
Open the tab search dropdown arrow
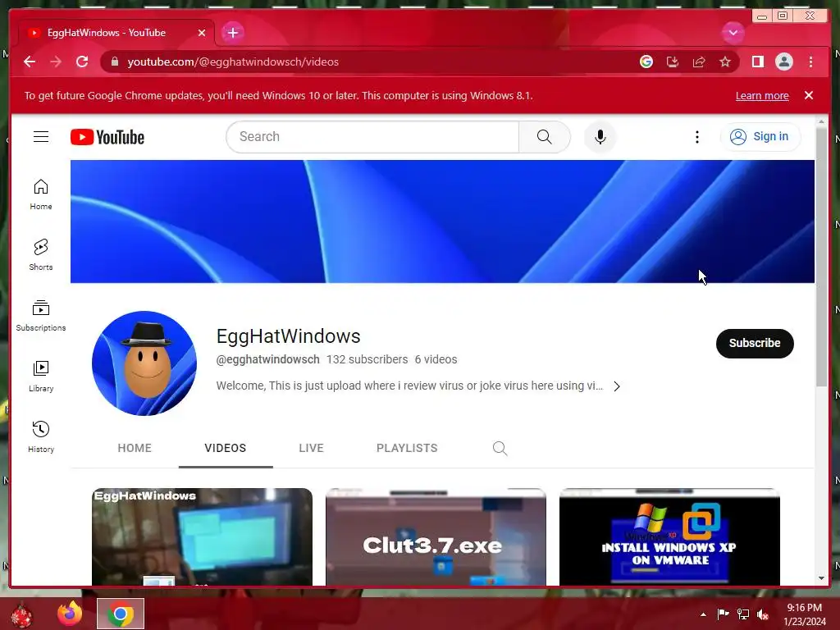(733, 33)
